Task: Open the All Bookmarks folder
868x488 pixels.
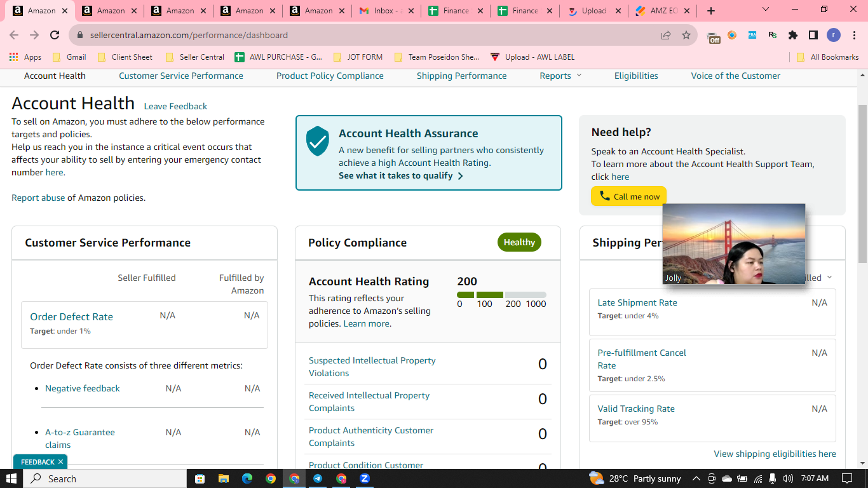Action: 828,57
